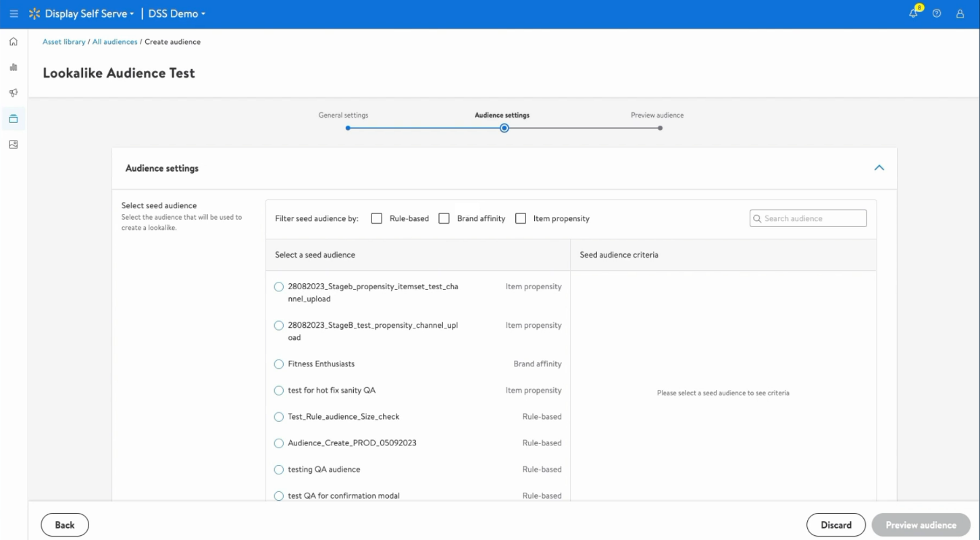Open reports chart icon in sidebar
980x540 pixels.
14,68
